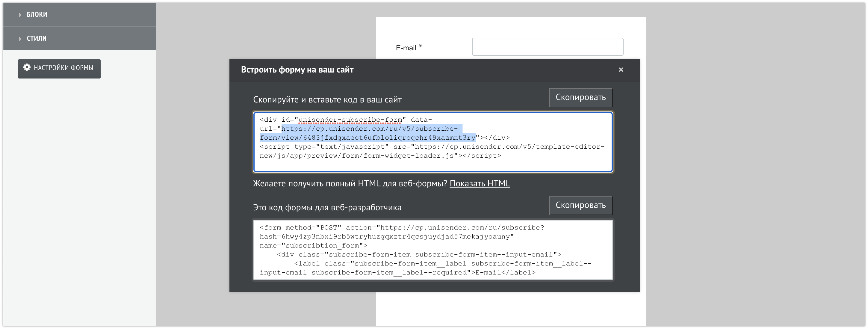Click the text Это код формы для веб-разработчика

tap(327, 207)
